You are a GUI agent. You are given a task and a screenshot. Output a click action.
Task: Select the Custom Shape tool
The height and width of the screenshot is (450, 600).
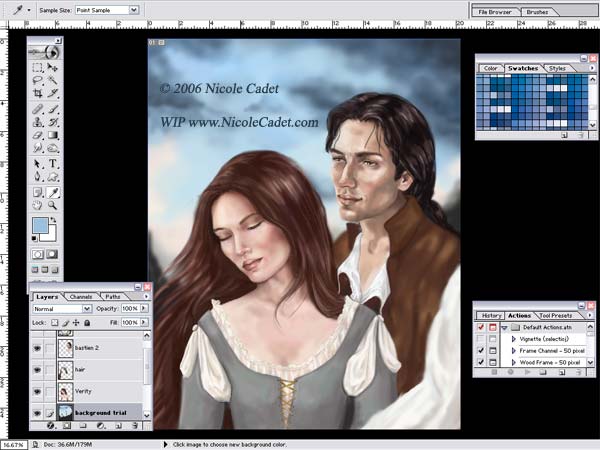(x=52, y=176)
